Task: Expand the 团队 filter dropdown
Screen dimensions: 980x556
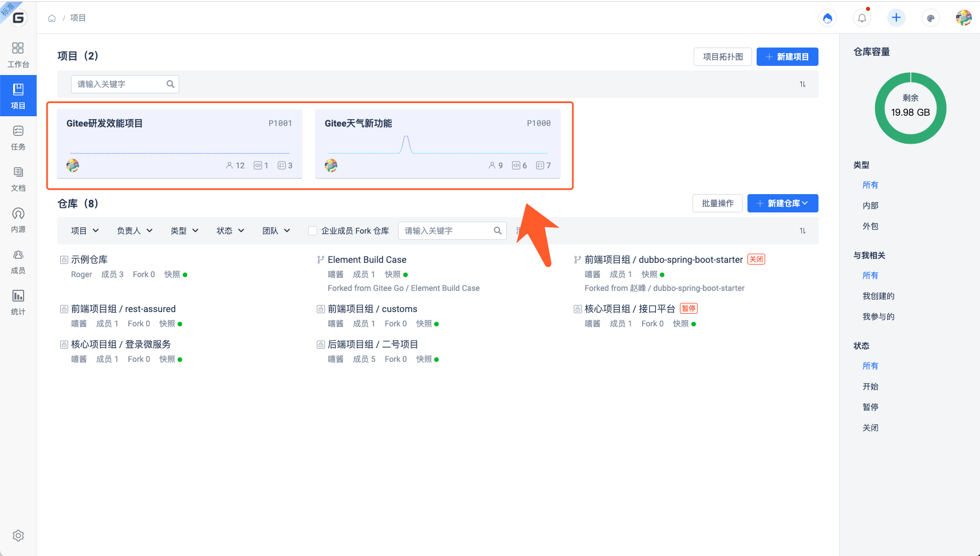Action: tap(276, 231)
